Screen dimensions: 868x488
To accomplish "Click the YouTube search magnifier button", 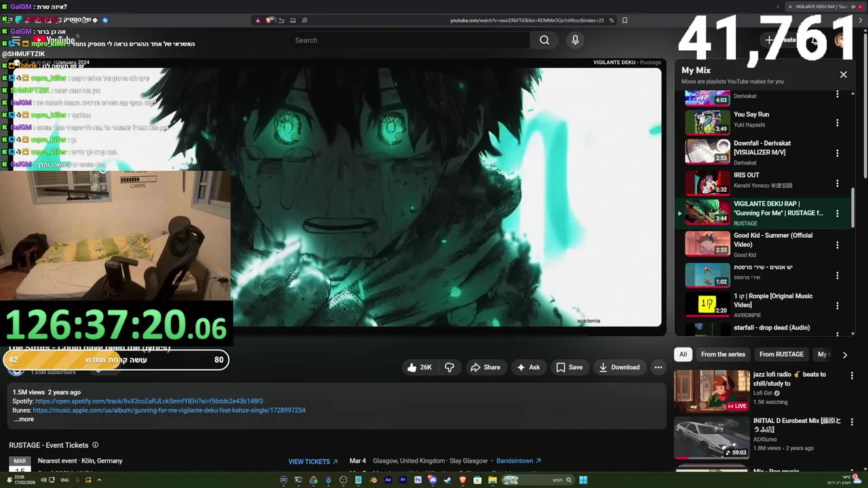I will pyautogui.click(x=545, y=40).
